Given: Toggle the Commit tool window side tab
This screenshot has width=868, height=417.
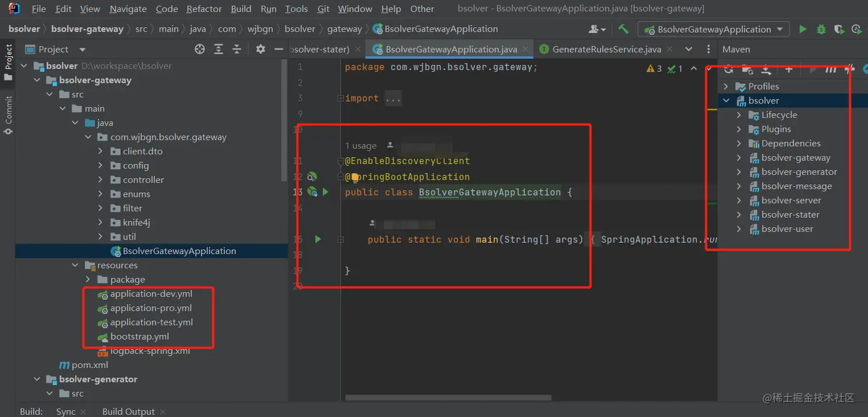Looking at the screenshot, I should [8, 115].
